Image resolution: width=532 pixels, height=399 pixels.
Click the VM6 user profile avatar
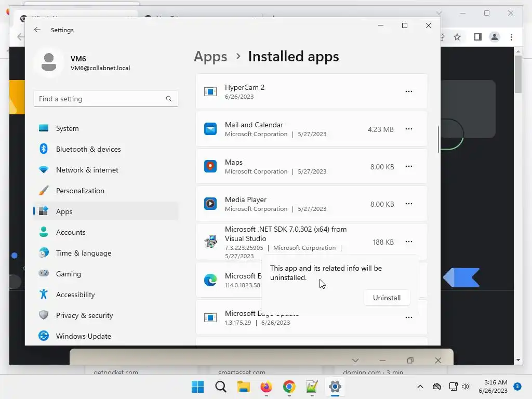(x=49, y=62)
